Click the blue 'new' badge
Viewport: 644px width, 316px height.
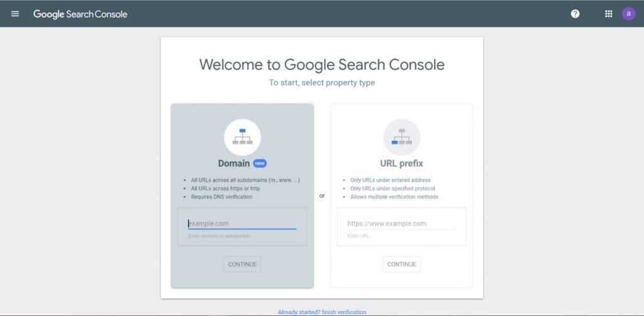260,163
